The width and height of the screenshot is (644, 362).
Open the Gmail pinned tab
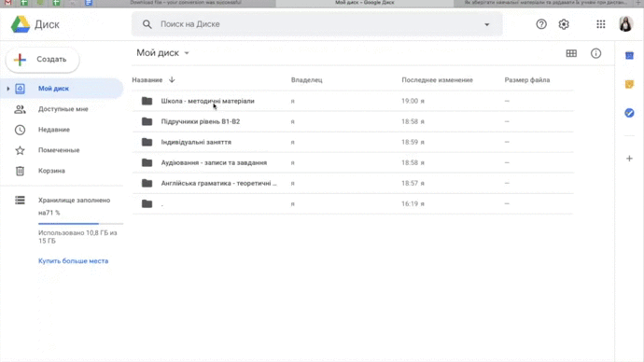[x=7, y=3]
